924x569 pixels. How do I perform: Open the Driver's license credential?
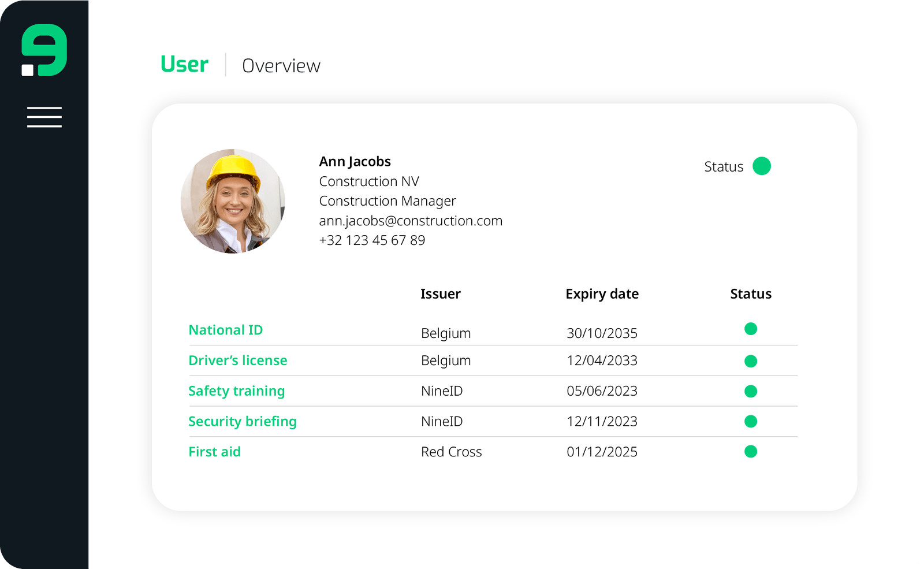tap(238, 360)
